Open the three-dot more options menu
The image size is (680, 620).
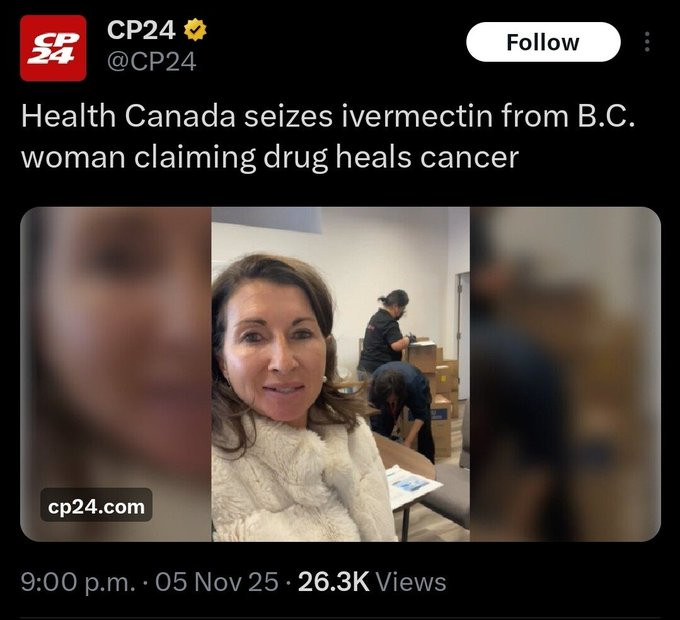[x=647, y=42]
